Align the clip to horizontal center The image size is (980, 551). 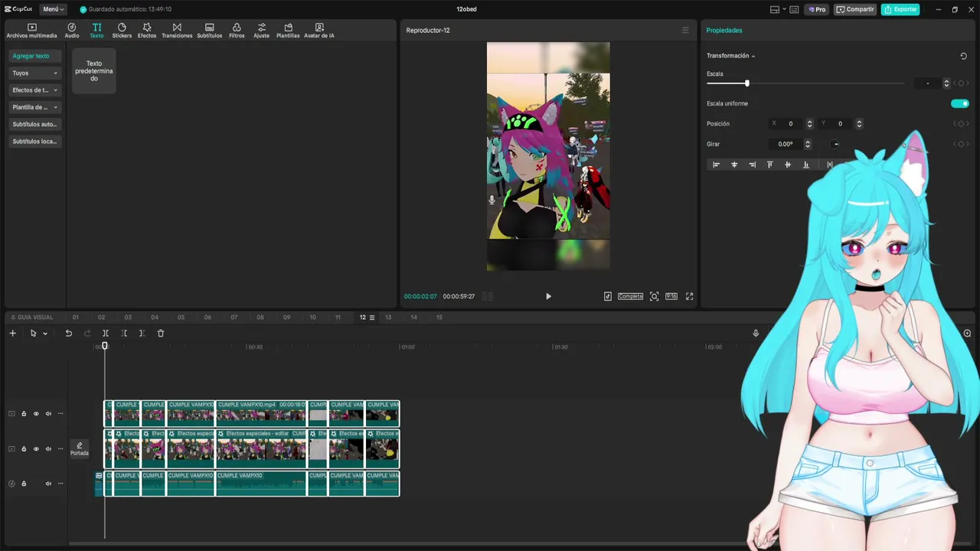click(734, 165)
